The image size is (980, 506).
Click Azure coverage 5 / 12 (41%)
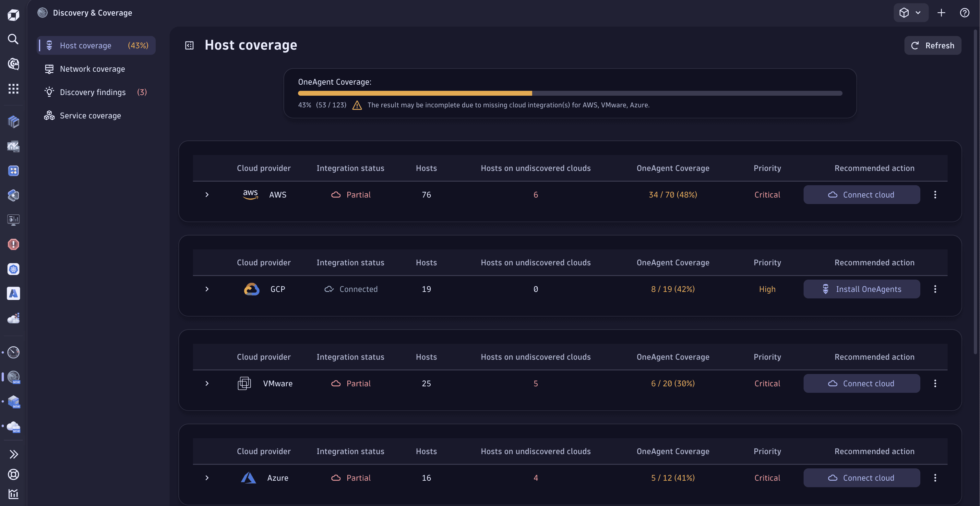(673, 478)
